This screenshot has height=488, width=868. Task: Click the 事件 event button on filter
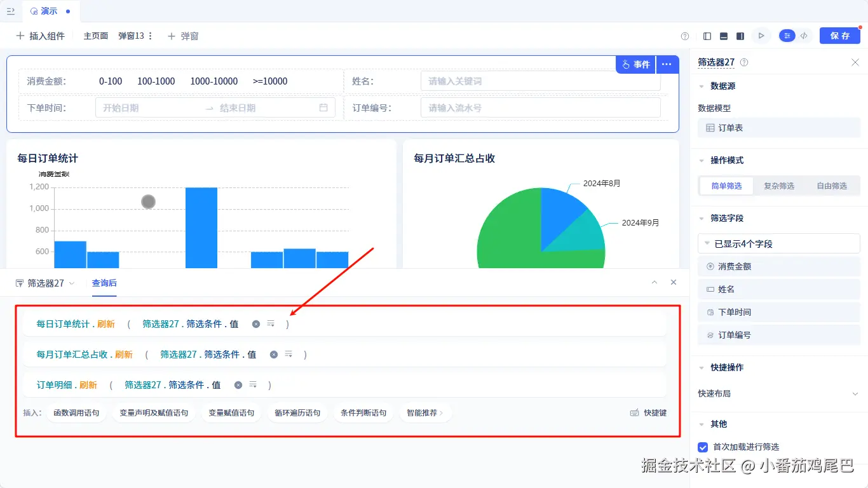[x=635, y=64]
